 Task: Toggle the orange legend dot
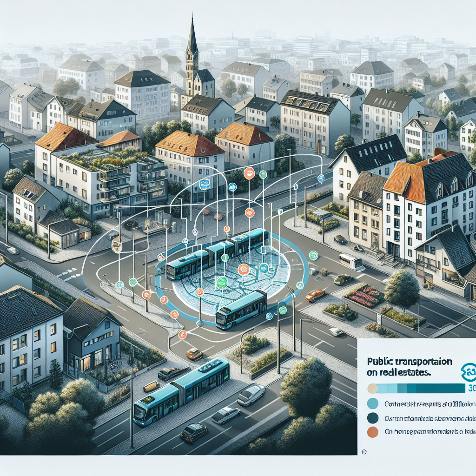point(373,433)
